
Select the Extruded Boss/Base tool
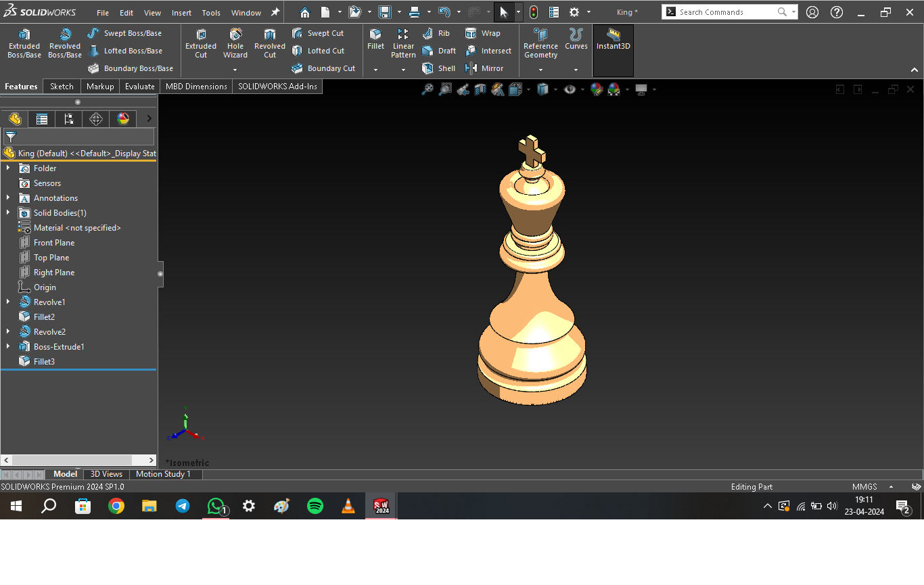[24, 44]
